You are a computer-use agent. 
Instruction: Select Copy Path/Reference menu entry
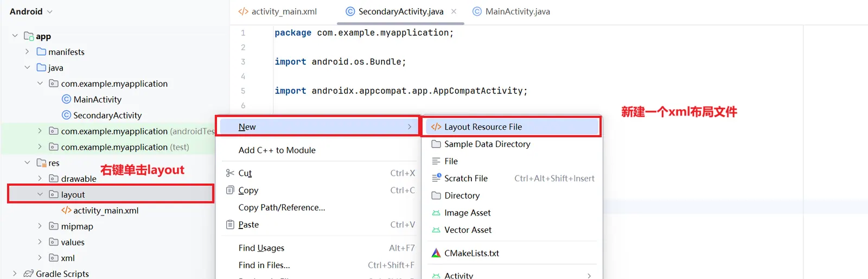(x=282, y=207)
